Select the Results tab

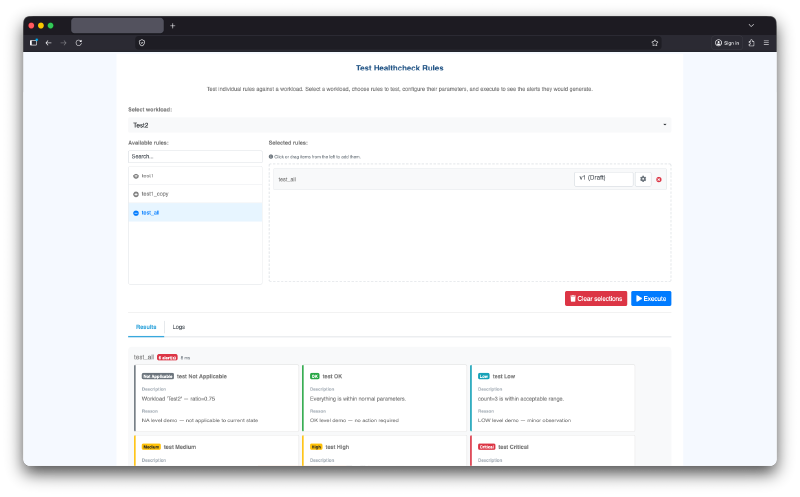click(x=146, y=327)
